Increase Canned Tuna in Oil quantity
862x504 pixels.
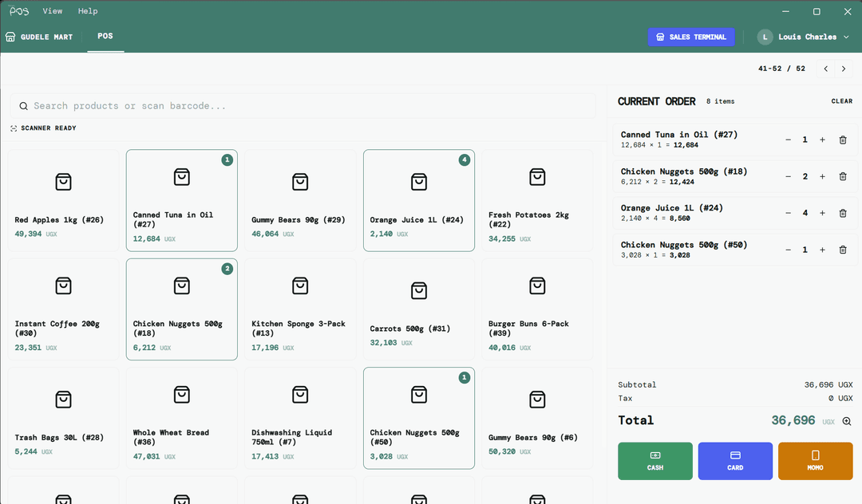pos(822,140)
